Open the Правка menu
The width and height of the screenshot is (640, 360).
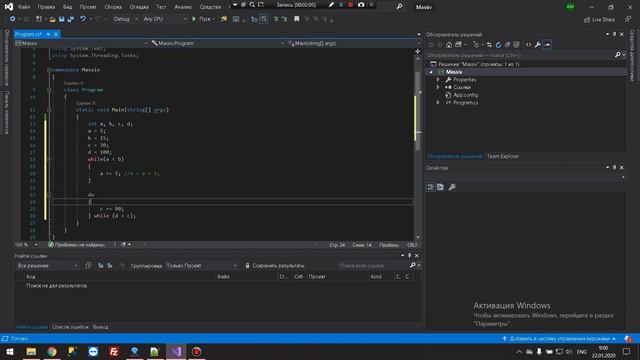46,7
